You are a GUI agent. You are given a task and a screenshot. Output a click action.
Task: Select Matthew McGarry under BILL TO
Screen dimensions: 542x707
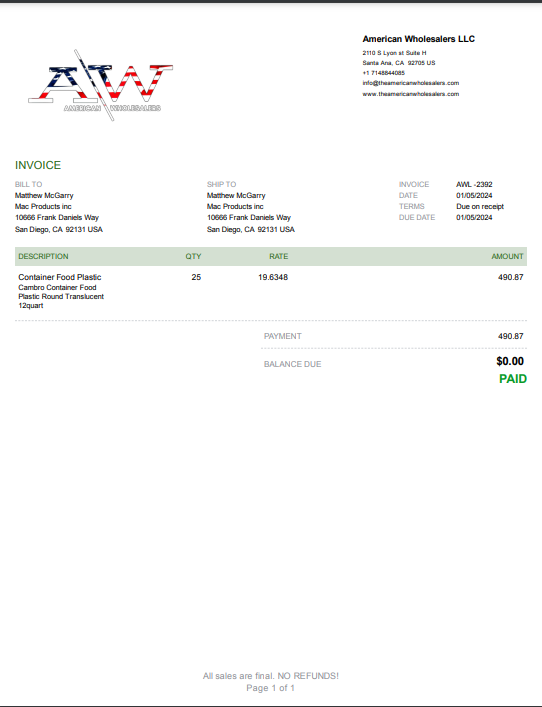point(44,195)
